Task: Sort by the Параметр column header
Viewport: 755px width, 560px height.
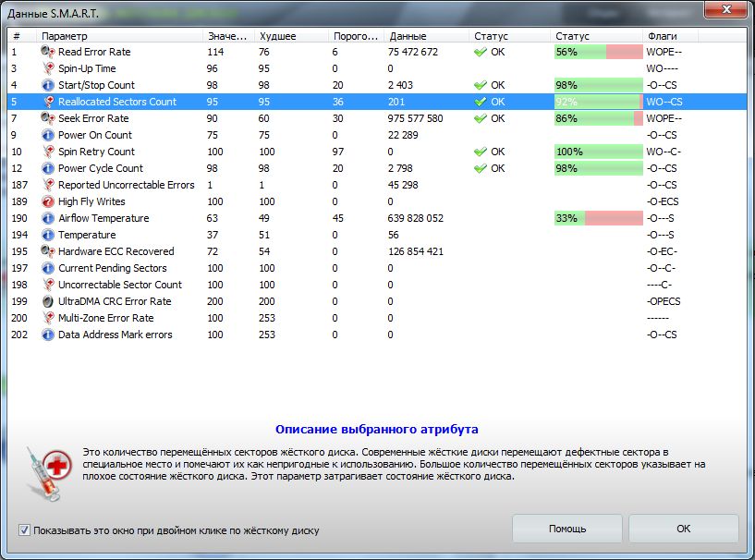Action: pyautogui.click(x=119, y=36)
